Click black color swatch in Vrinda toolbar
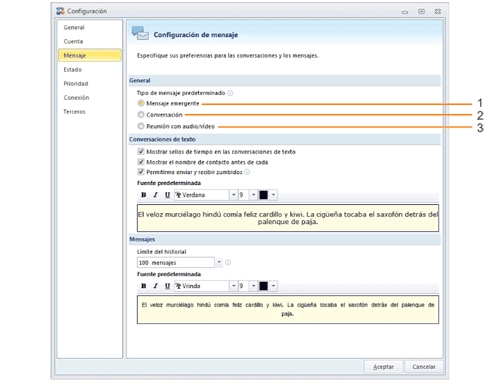The width and height of the screenshot is (500, 381). tap(263, 286)
